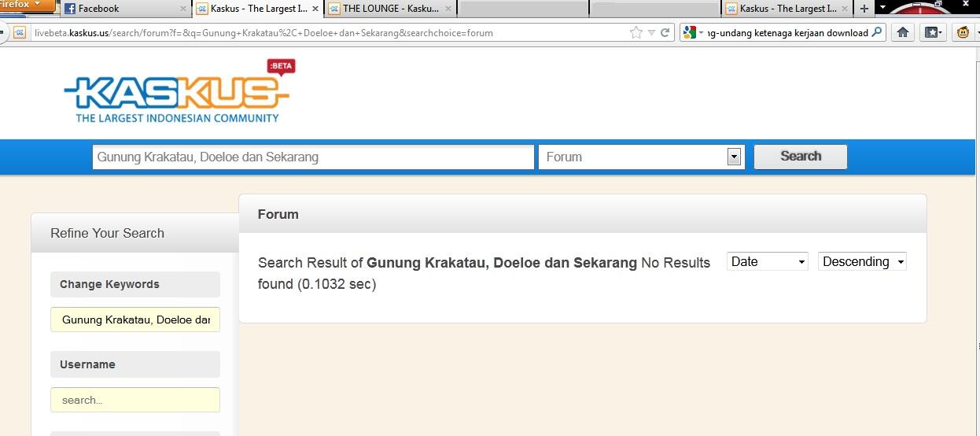Click the Search button

[x=801, y=157]
